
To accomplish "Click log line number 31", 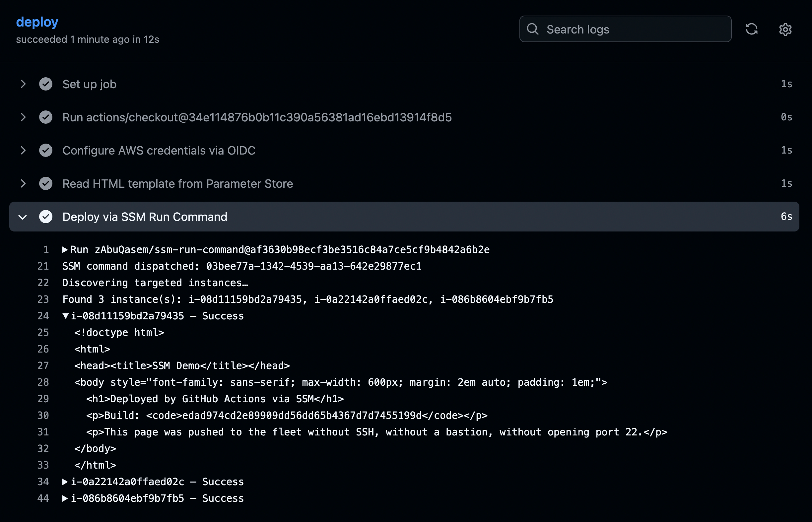I will coord(43,432).
